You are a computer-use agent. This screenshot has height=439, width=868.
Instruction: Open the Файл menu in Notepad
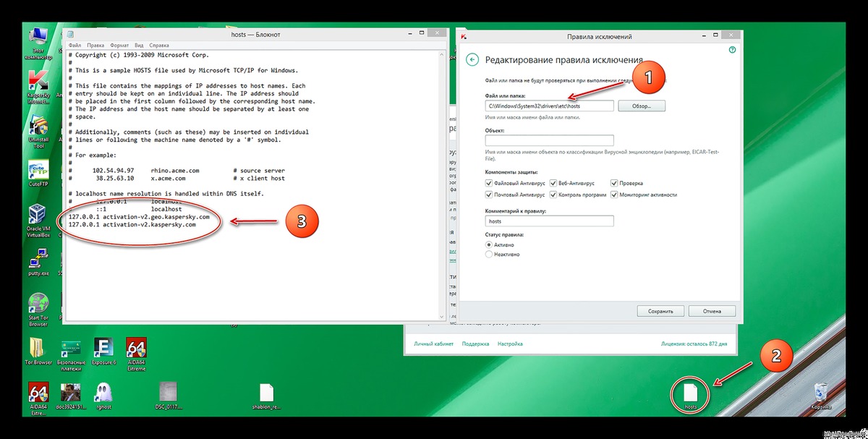point(75,45)
